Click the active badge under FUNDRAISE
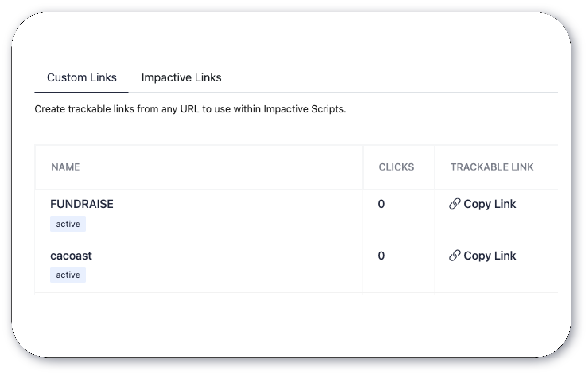The height and width of the screenshot is (375, 588). point(68,224)
